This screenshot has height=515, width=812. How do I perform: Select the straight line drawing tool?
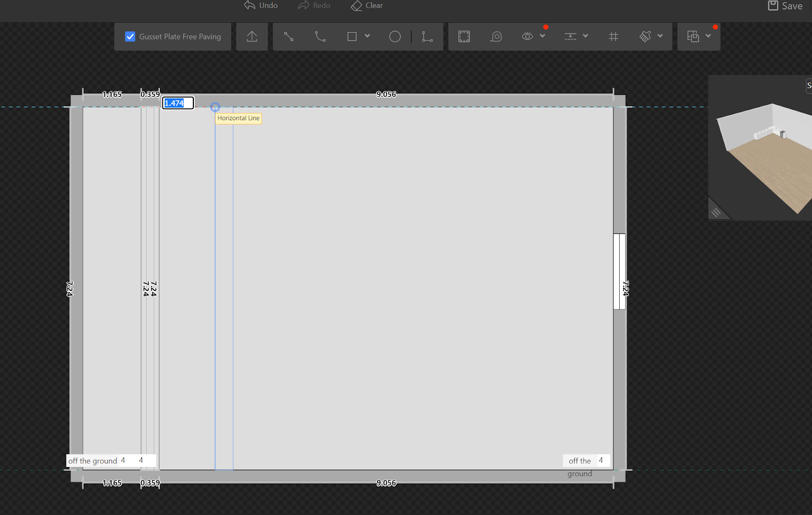pyautogui.click(x=288, y=37)
